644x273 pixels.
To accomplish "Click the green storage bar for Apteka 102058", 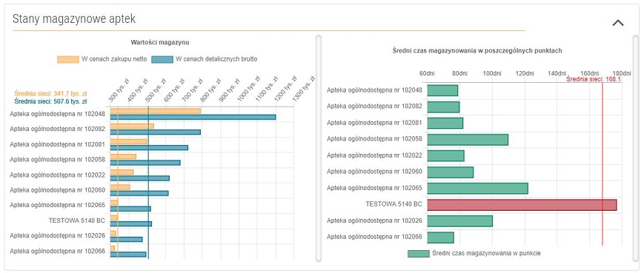I will (468, 139).
